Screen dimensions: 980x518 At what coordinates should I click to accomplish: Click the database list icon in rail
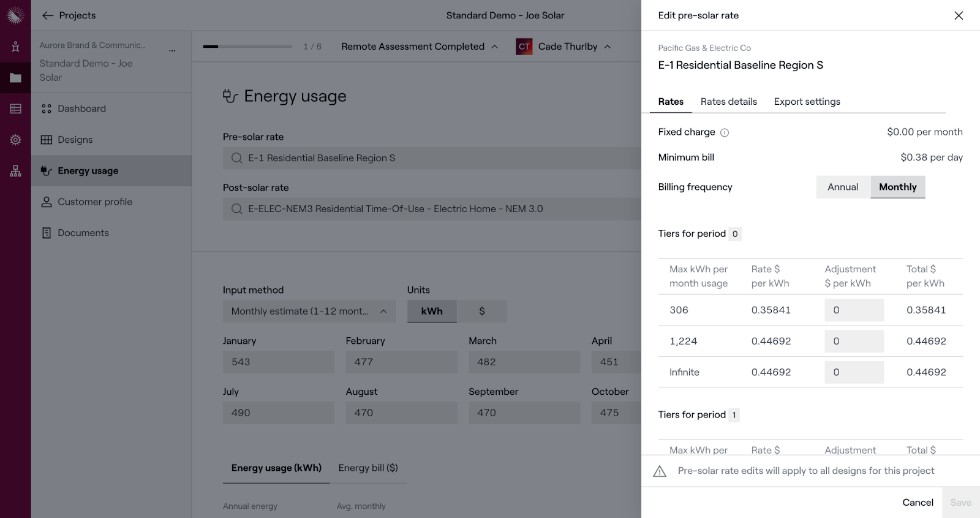click(15, 109)
